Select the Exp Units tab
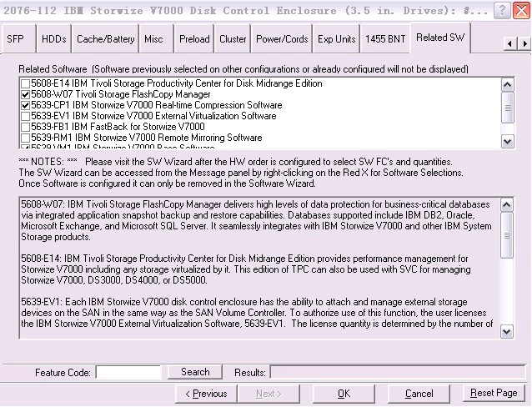The width and height of the screenshot is (532, 407). pyautogui.click(x=336, y=39)
